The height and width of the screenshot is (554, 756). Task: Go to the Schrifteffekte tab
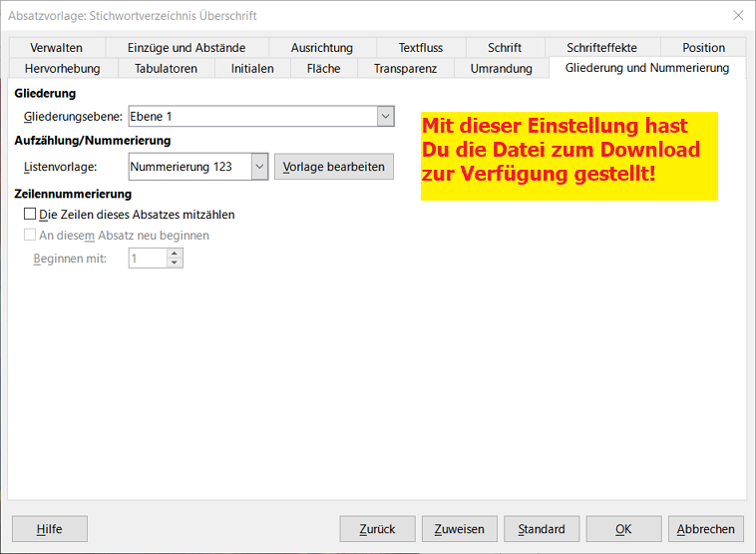pos(601,47)
